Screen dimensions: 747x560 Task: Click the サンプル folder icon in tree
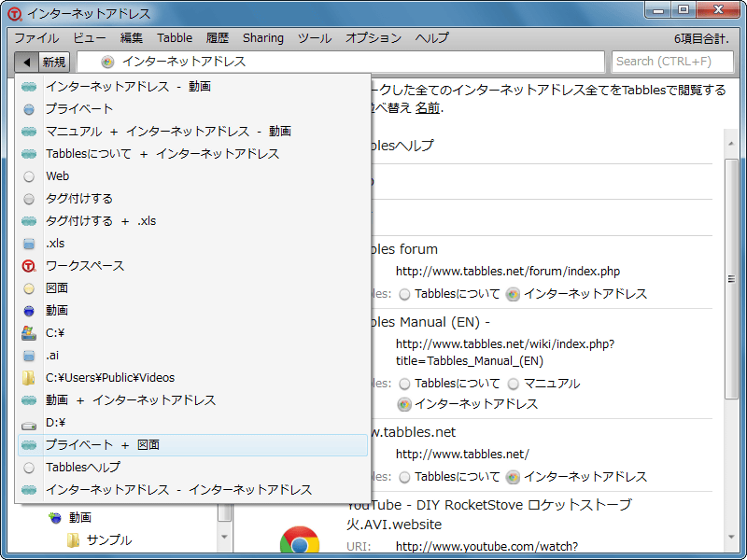point(73,540)
